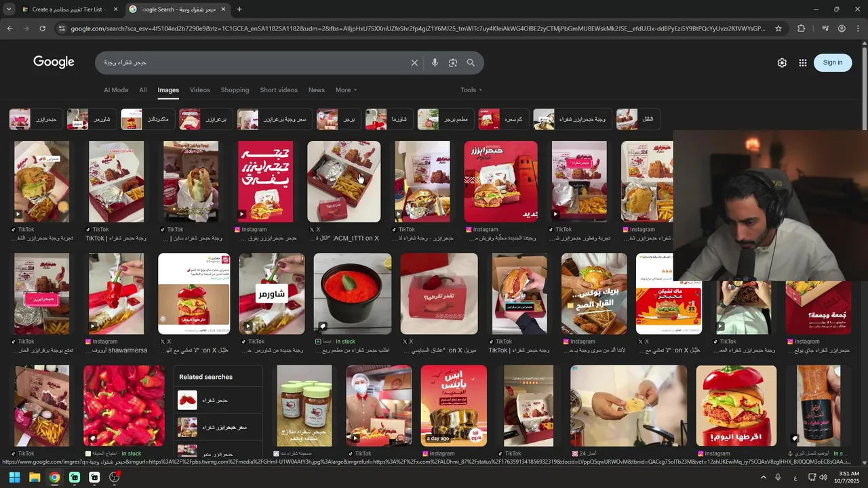Bookmark this page with the star icon
Screen dimensions: 868x488
point(778,28)
